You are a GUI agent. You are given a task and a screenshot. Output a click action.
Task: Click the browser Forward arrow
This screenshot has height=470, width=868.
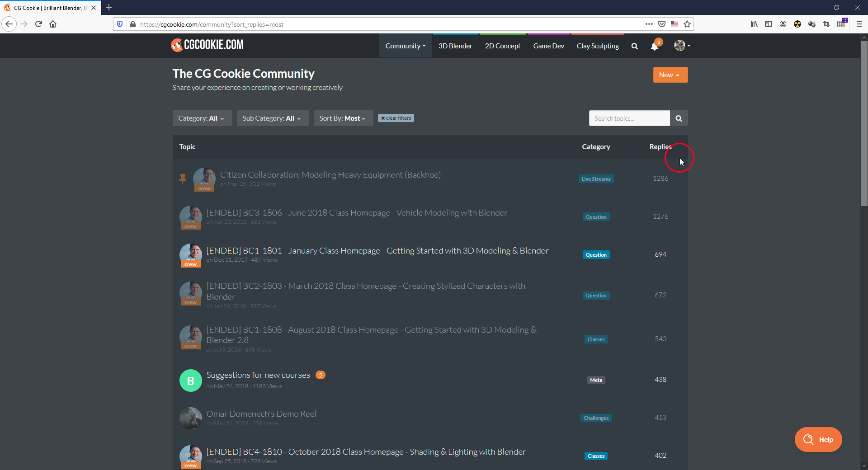[x=24, y=24]
